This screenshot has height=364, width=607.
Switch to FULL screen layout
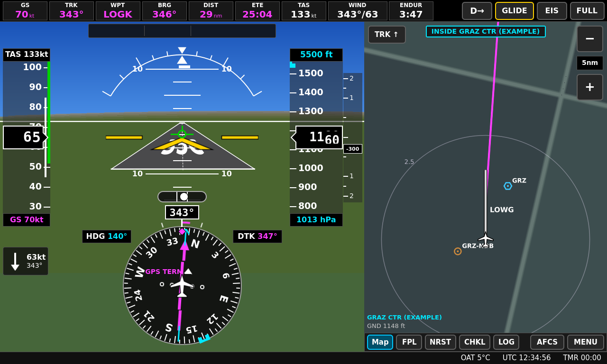pos(587,11)
